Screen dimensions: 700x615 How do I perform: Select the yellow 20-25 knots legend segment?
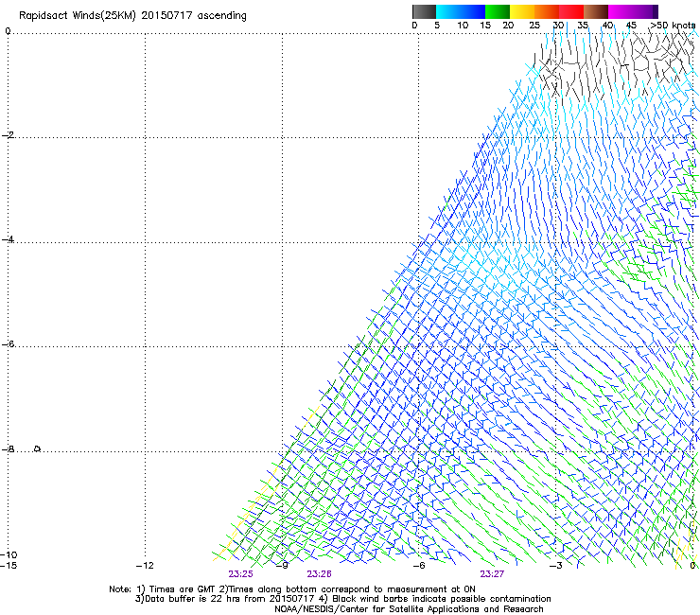522,11
